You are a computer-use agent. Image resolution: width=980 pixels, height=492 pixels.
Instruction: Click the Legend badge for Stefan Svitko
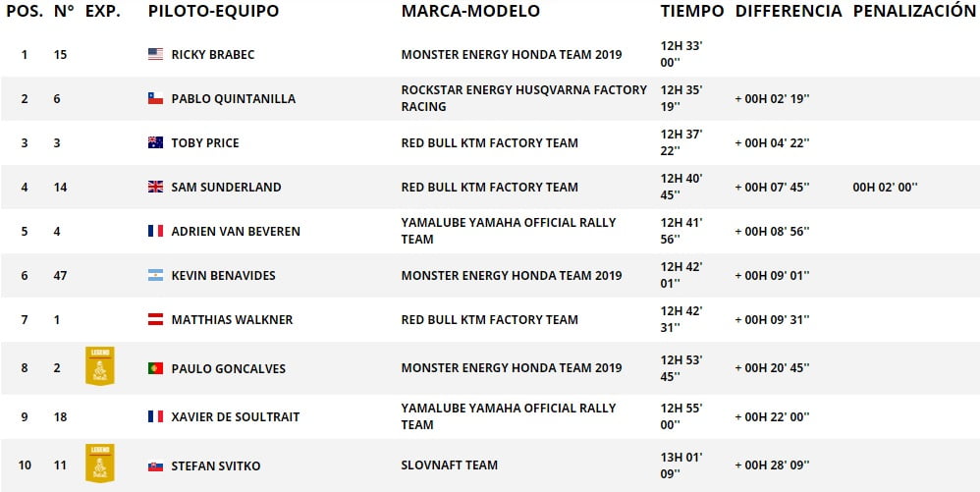pos(100,464)
